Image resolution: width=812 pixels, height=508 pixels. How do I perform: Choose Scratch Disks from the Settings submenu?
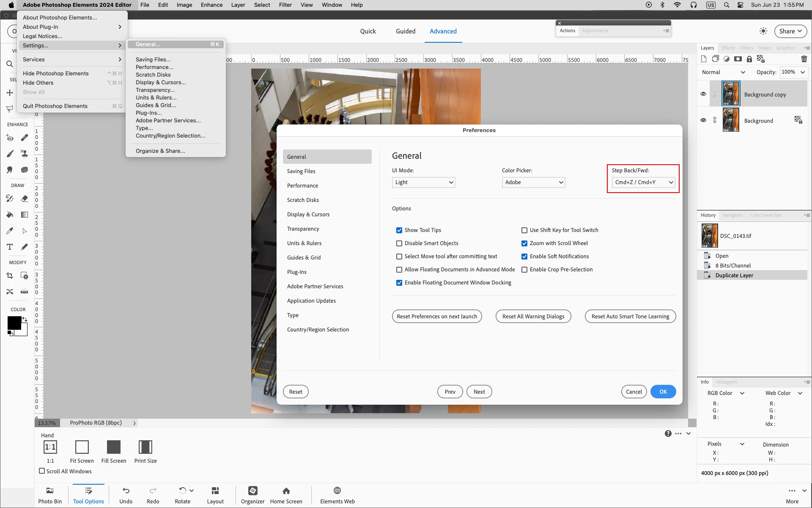coord(153,75)
